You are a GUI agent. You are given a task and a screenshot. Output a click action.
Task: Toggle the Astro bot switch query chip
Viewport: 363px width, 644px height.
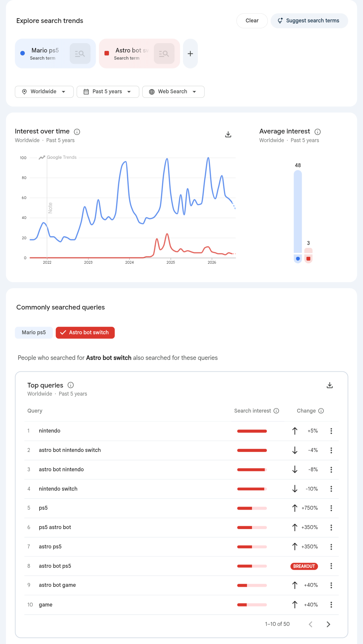pos(85,332)
